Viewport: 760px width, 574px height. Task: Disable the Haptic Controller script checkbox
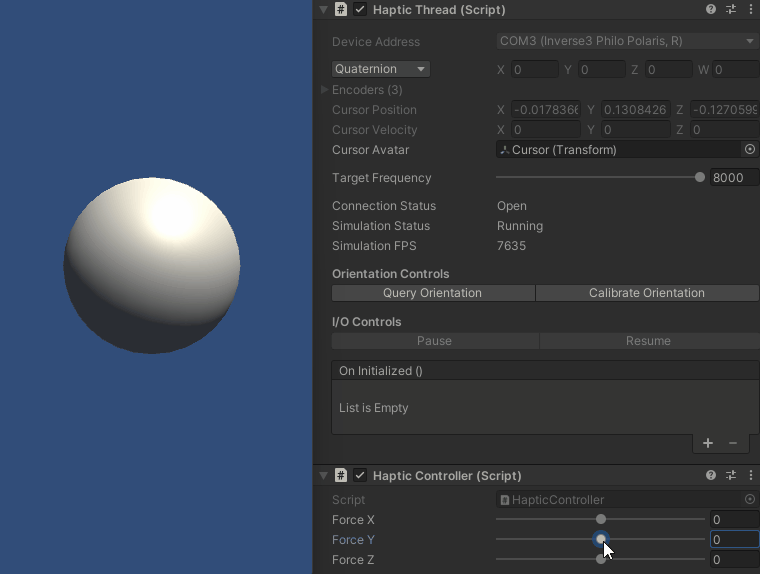(x=360, y=476)
